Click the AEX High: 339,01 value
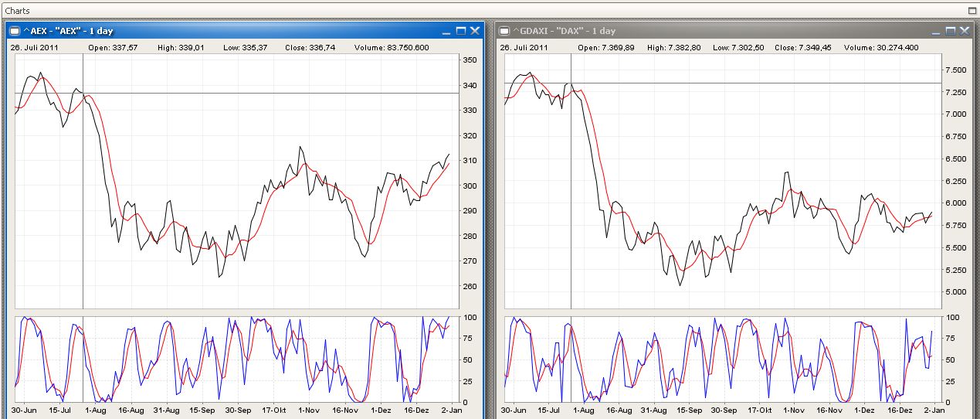The height and width of the screenshot is (419, 980). (x=182, y=48)
